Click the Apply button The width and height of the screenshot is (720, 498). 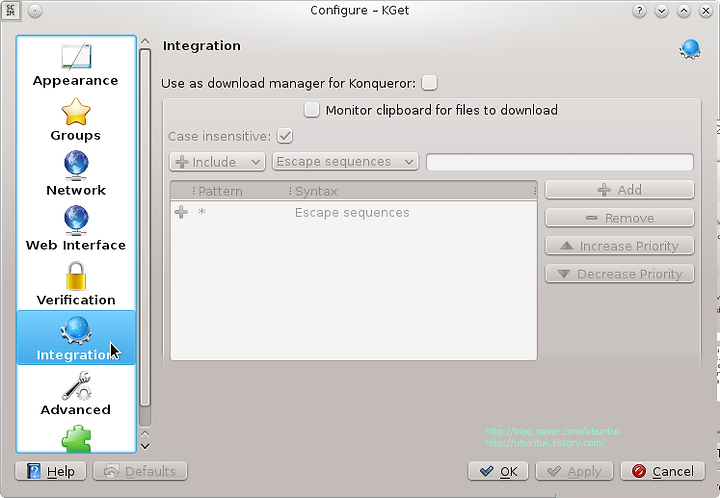(x=574, y=471)
